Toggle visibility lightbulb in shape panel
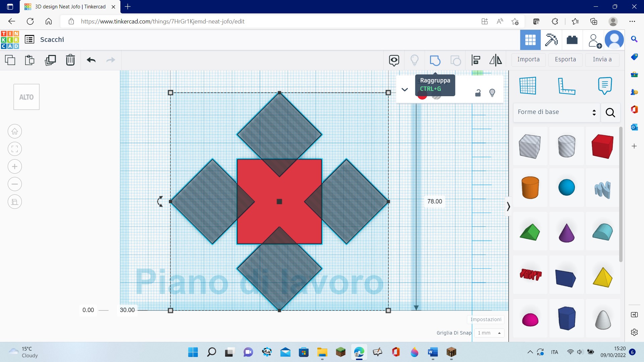644x362 pixels. click(x=492, y=93)
